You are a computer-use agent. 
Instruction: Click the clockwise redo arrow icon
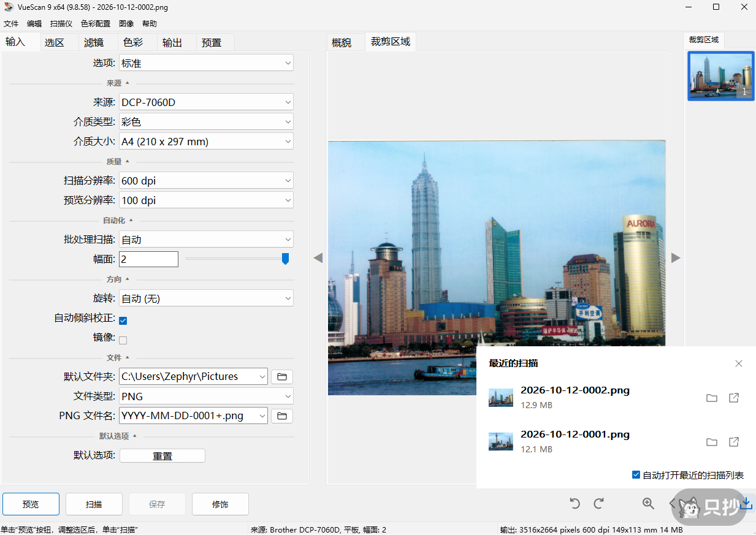point(599,504)
